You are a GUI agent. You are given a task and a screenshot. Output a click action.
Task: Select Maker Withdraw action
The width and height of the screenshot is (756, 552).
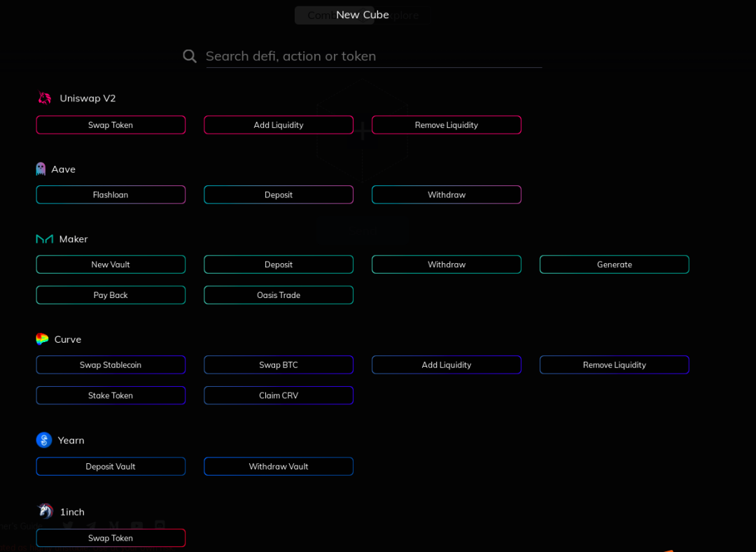coord(447,264)
